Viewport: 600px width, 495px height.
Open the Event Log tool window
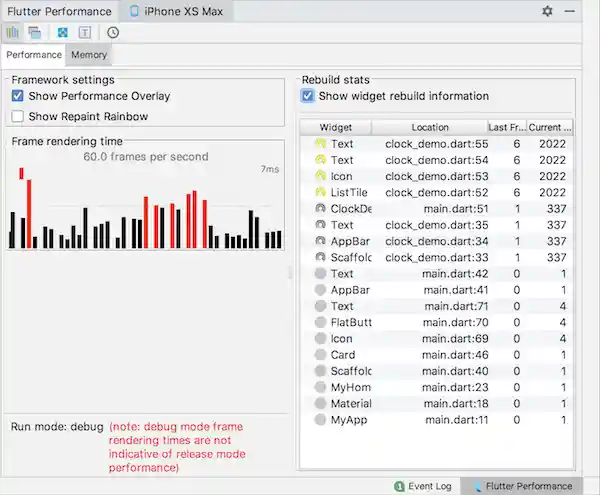coord(423,486)
